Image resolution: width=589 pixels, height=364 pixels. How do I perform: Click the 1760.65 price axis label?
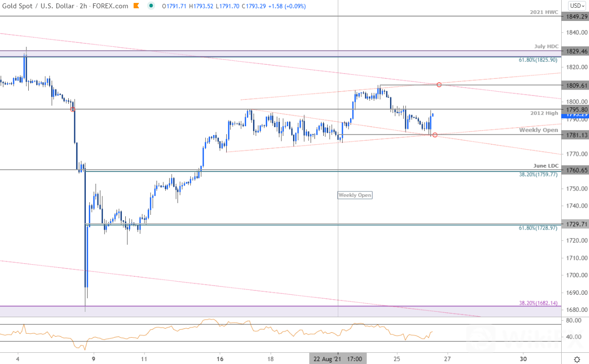click(576, 171)
